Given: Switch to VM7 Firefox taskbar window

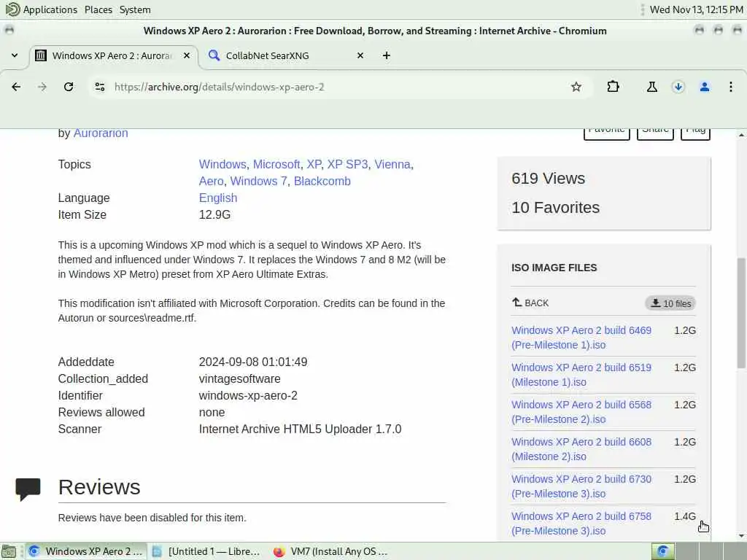Looking at the screenshot, I should click(331, 551).
